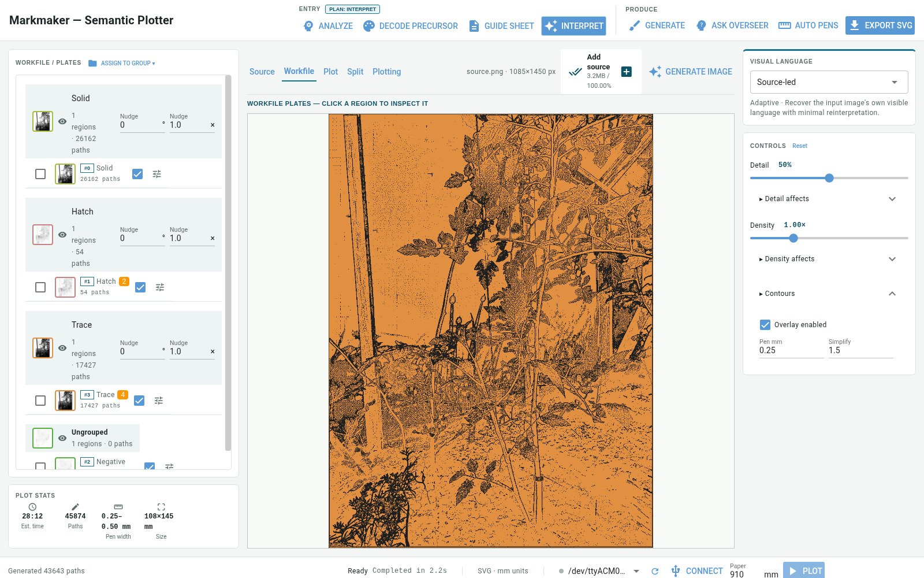Toggle visibility of Hatch group
This screenshot has width=924, height=578.
pyautogui.click(x=62, y=235)
